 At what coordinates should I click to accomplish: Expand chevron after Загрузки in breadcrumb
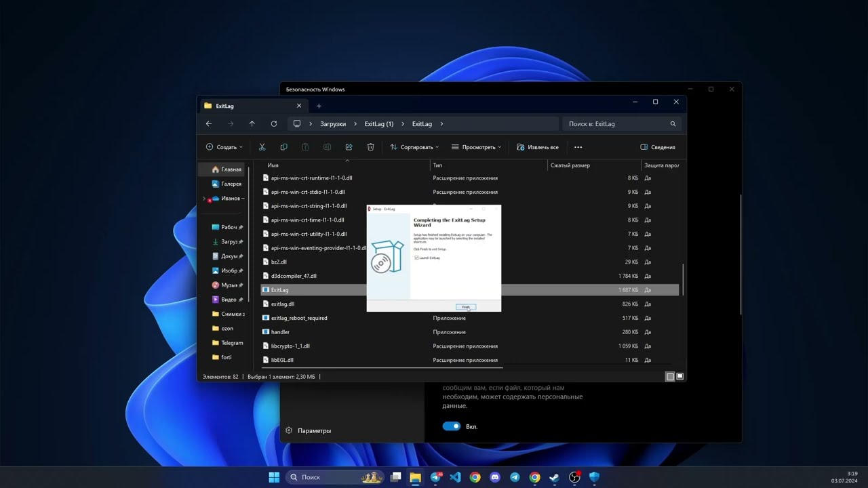355,124
